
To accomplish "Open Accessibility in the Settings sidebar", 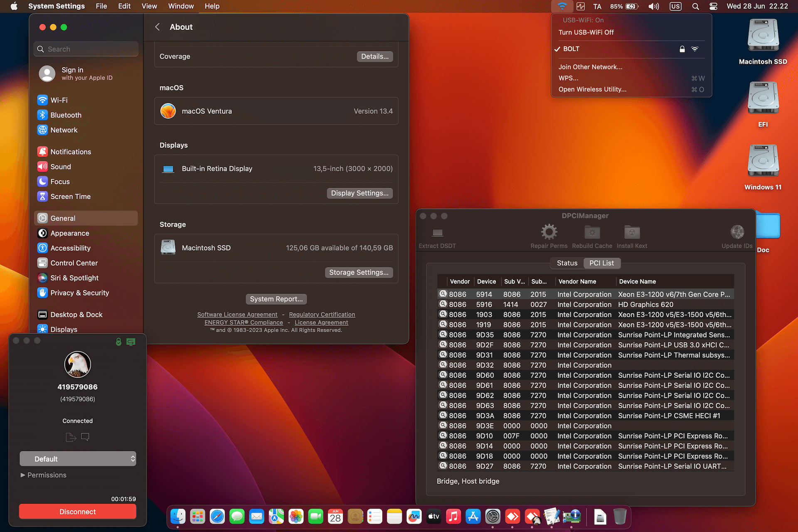I will click(86, 248).
